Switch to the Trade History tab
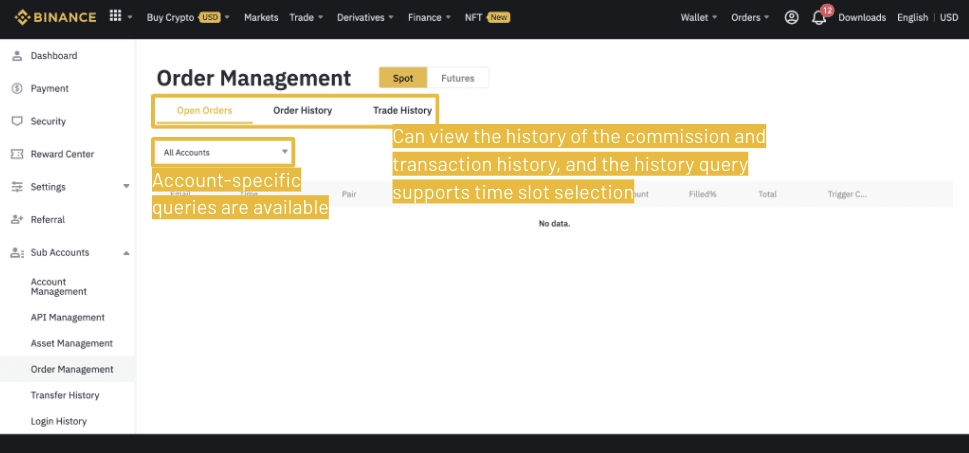The width and height of the screenshot is (969, 453). [x=402, y=110]
